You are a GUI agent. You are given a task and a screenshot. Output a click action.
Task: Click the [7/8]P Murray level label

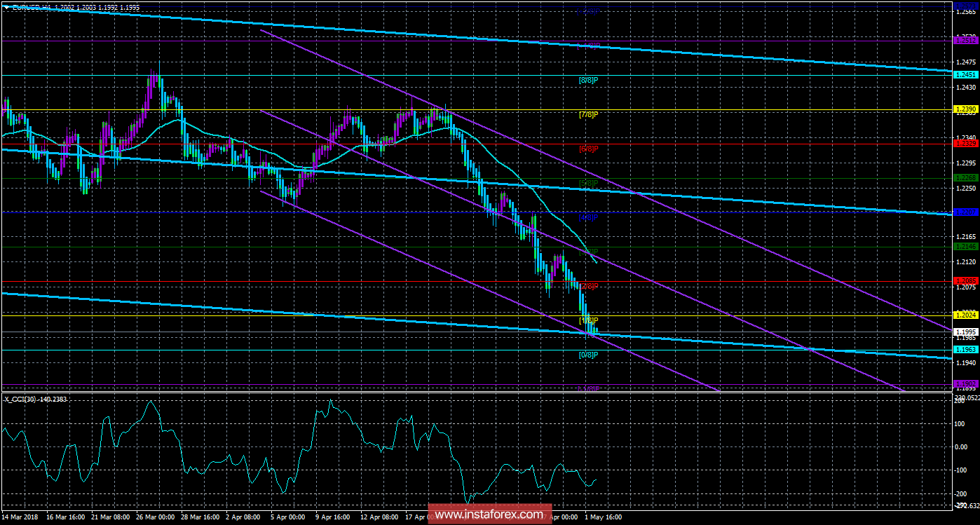587,114
